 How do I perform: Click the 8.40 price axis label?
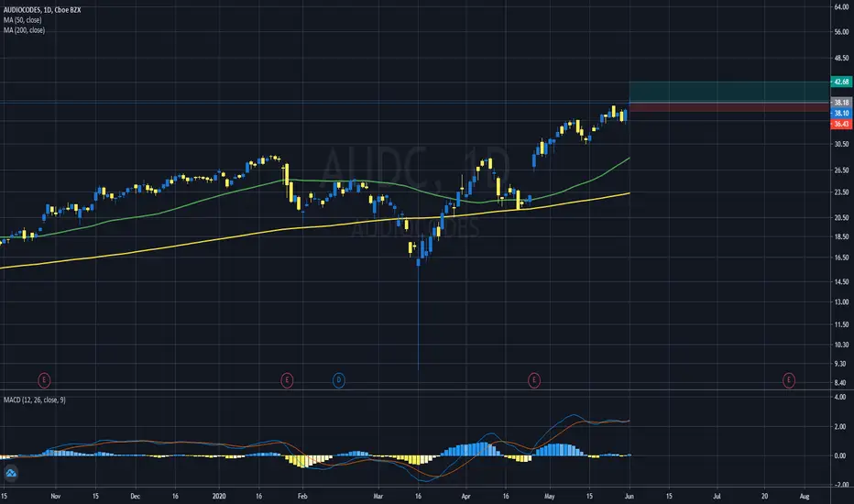(841, 382)
